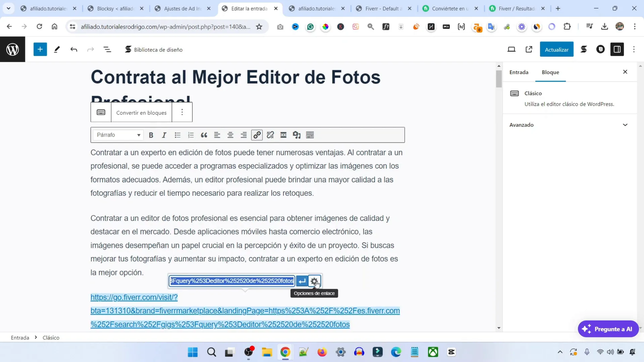Add a blockquote to the paragraph
This screenshot has width=644, height=362.
point(204,135)
